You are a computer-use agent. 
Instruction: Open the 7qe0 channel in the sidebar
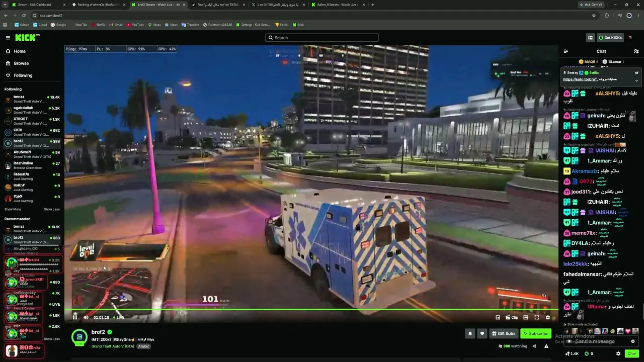click(32, 199)
